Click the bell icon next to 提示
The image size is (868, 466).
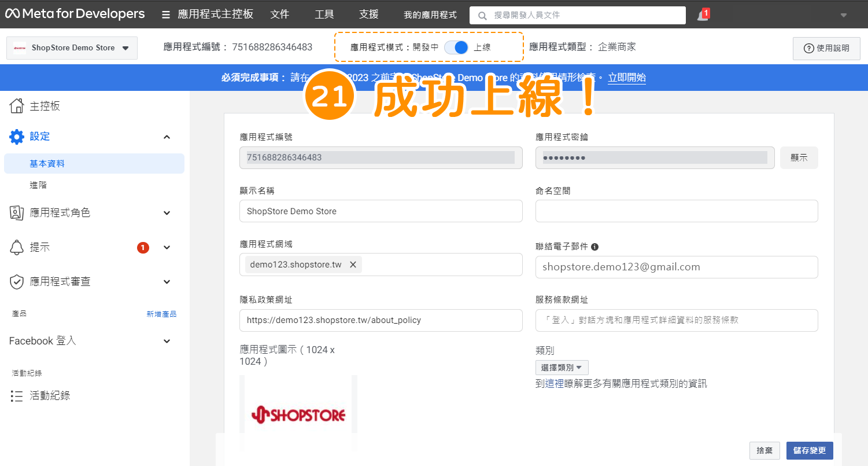[17, 248]
